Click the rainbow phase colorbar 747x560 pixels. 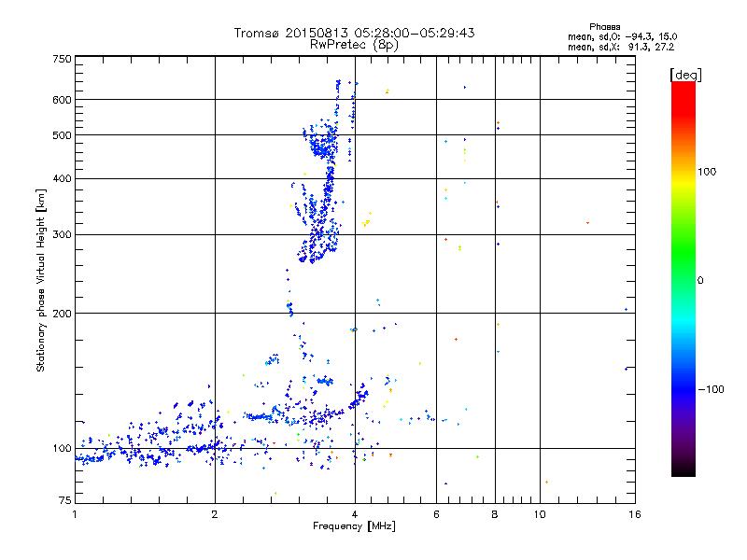[684, 278]
